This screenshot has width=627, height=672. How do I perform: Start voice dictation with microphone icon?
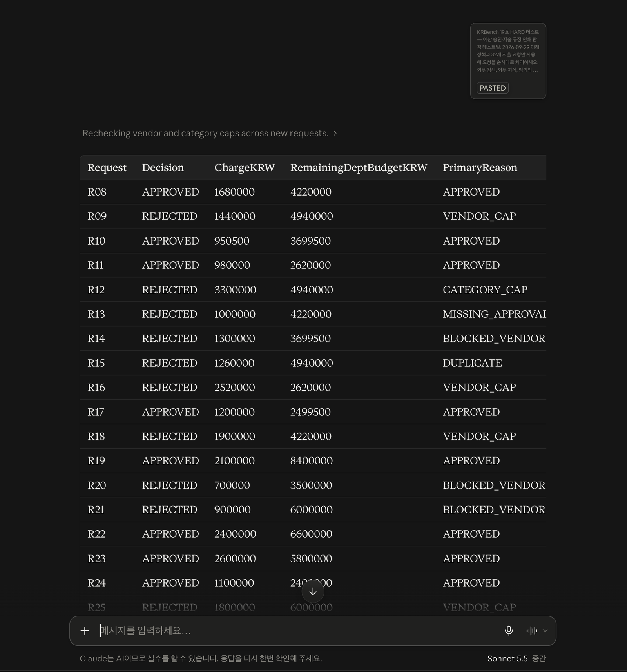(509, 631)
